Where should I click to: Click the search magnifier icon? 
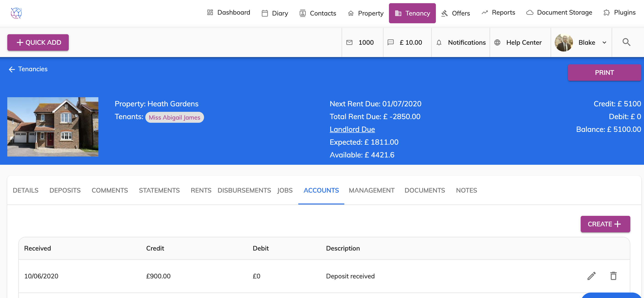[626, 42]
